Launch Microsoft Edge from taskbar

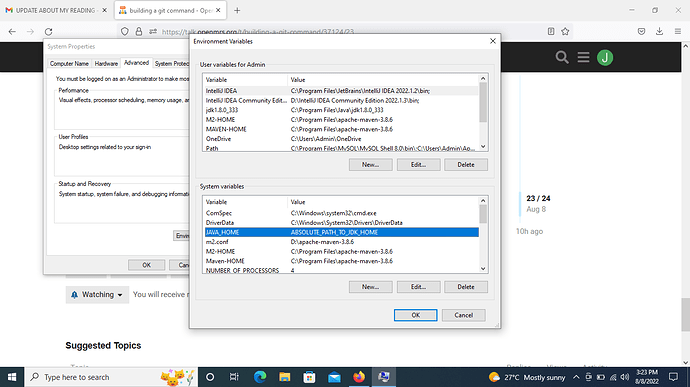[260, 377]
